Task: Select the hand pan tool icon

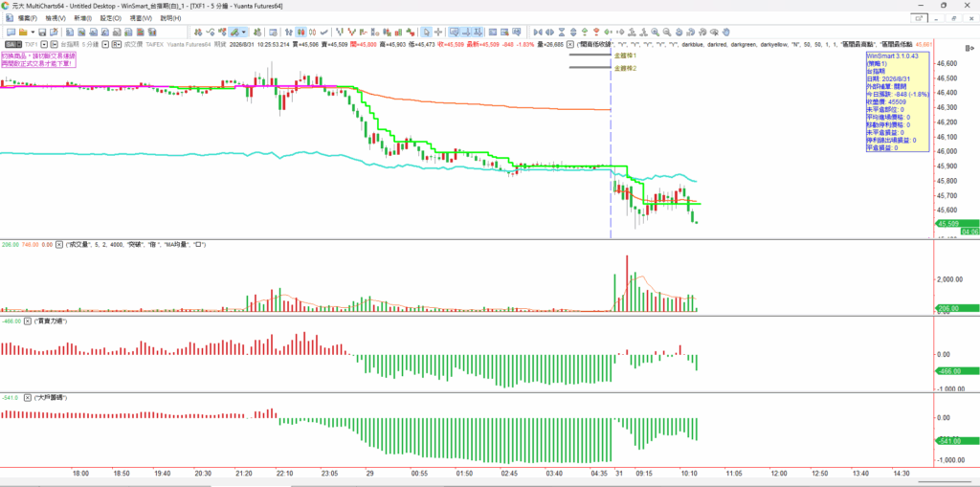Action: pos(725,32)
